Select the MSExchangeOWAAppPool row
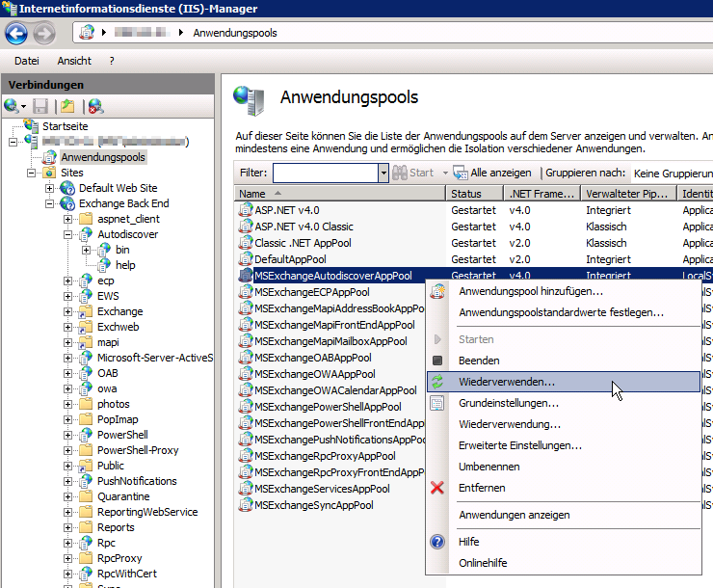Screen dimensions: 713x588 click(315, 374)
